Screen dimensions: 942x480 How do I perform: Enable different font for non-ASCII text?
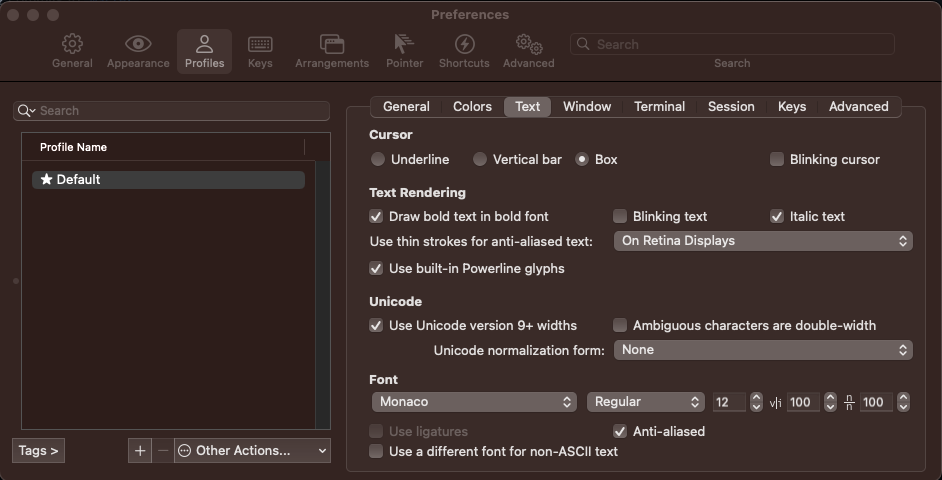pos(376,451)
